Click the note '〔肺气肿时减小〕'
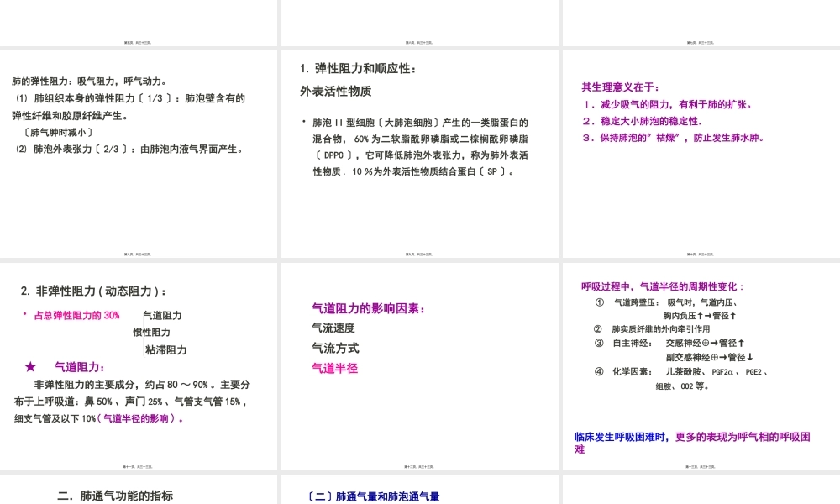Image resolution: width=840 pixels, height=504 pixels. (x=58, y=132)
